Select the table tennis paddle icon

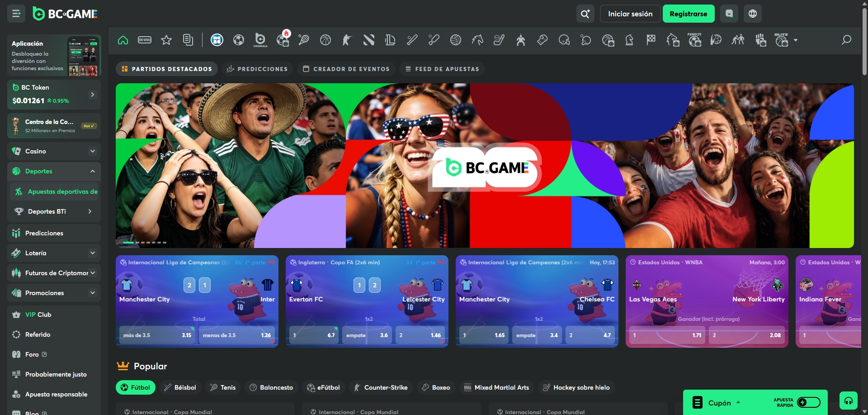(x=586, y=40)
